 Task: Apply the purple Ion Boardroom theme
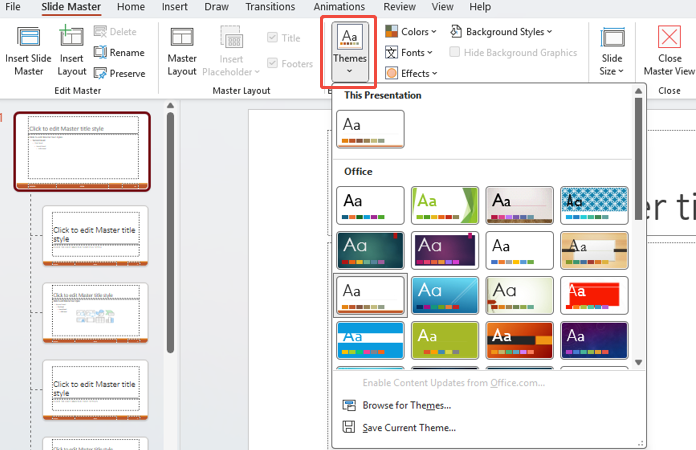point(445,250)
